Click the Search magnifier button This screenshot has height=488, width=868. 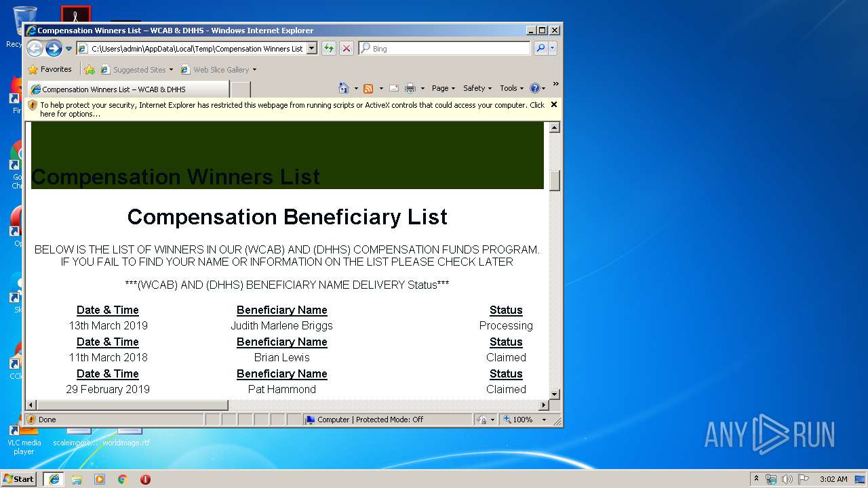pos(540,48)
